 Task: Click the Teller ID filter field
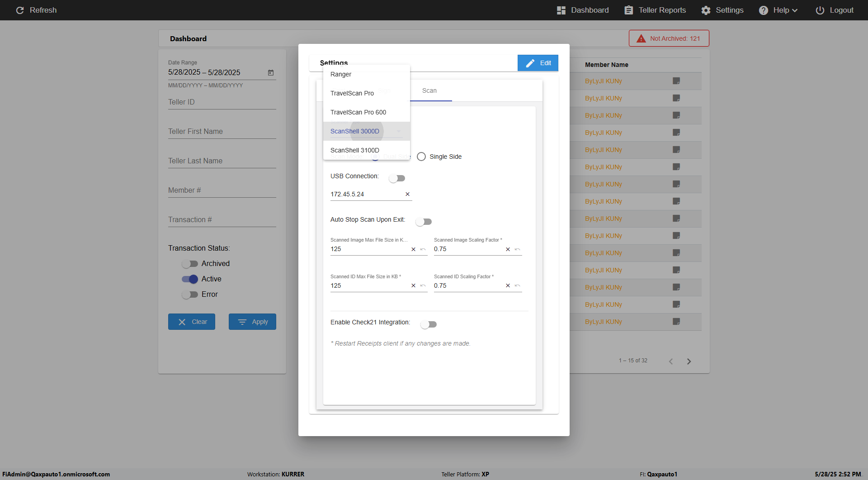point(222,102)
